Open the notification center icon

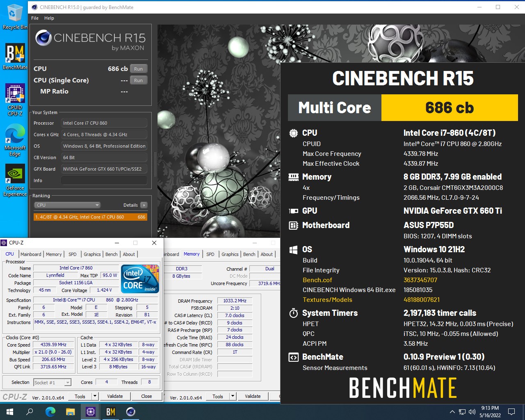tap(511, 412)
